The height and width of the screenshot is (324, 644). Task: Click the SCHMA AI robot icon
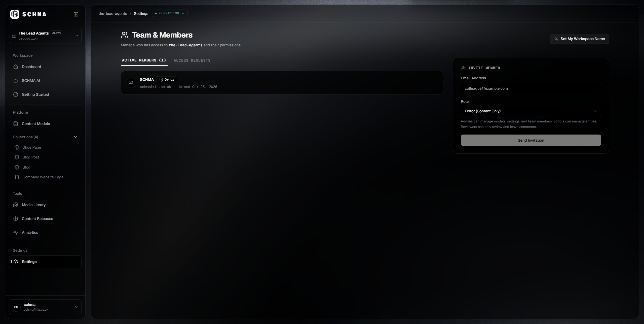pyautogui.click(x=16, y=81)
